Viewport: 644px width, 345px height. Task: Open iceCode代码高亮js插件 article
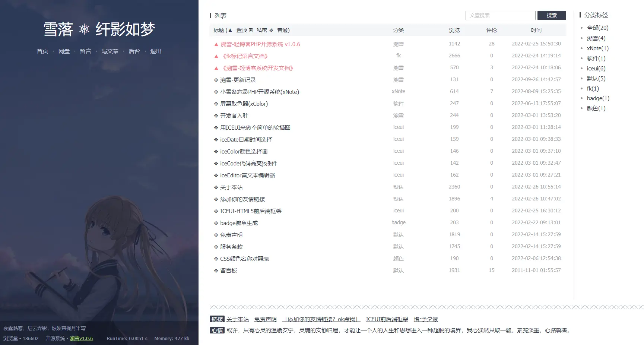248,164
